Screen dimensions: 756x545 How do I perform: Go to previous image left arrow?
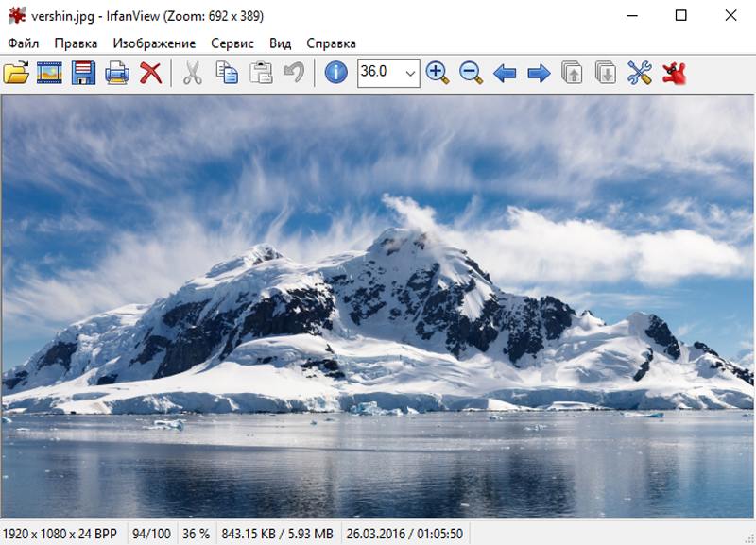[505, 74]
